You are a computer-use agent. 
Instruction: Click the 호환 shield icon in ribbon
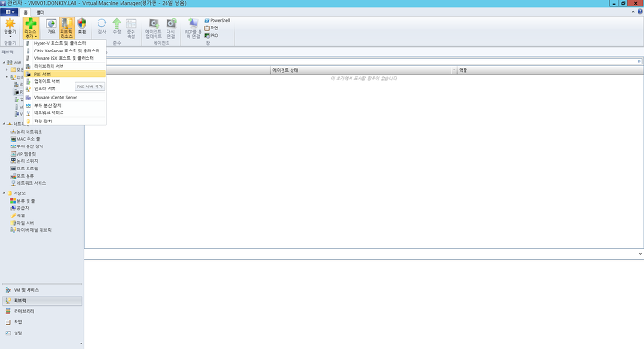(82, 24)
